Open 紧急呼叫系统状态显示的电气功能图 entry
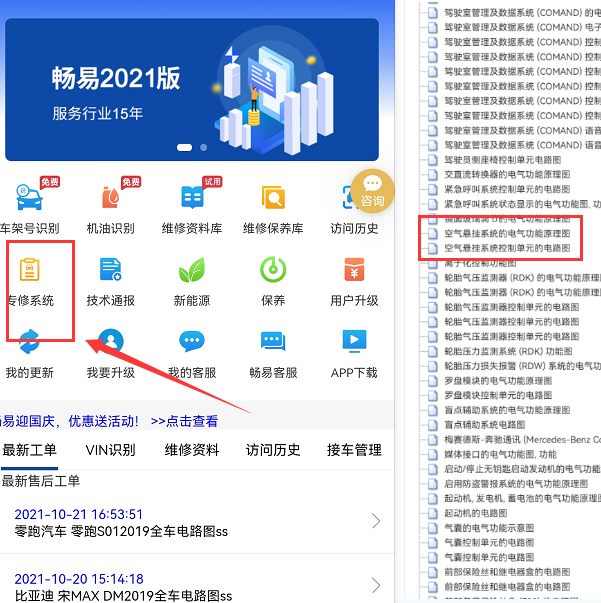The height and width of the screenshot is (603, 601). 523,204
